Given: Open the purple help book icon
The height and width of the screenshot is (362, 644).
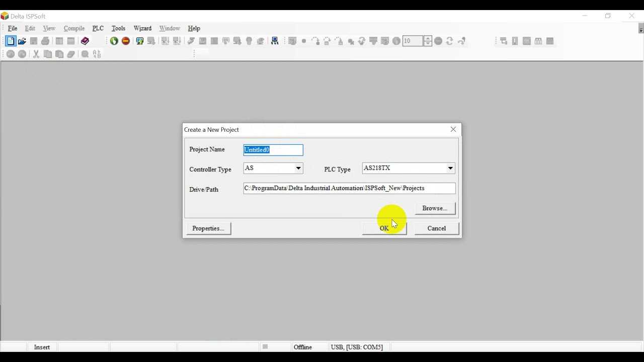Looking at the screenshot, I should point(85,41).
